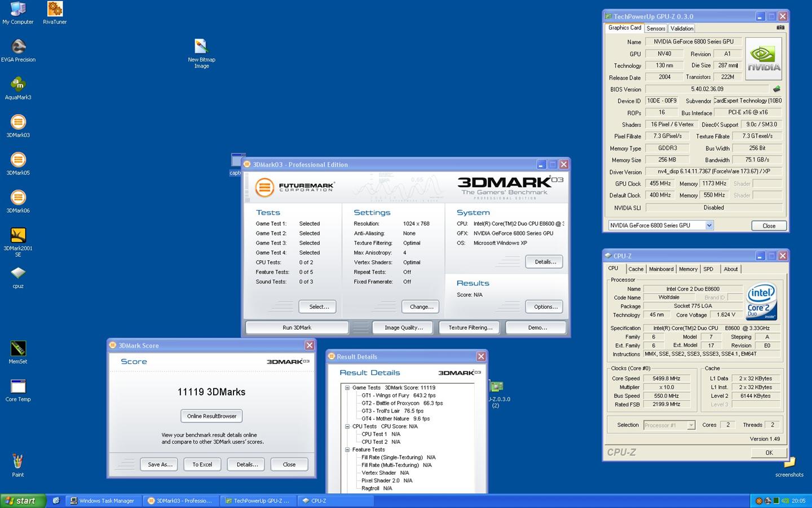Click Intel Core 2 Duo logo in CPU-Z
The height and width of the screenshot is (508, 812).
762,302
